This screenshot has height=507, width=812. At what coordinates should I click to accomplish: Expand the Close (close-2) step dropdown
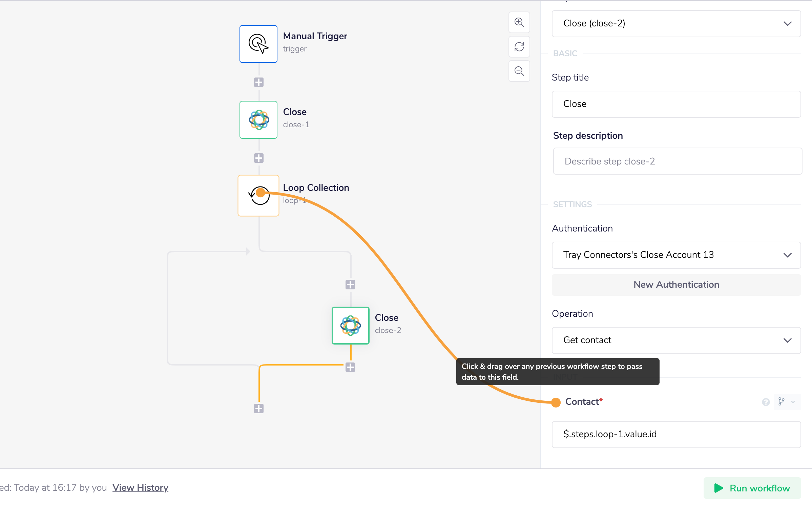click(x=676, y=24)
